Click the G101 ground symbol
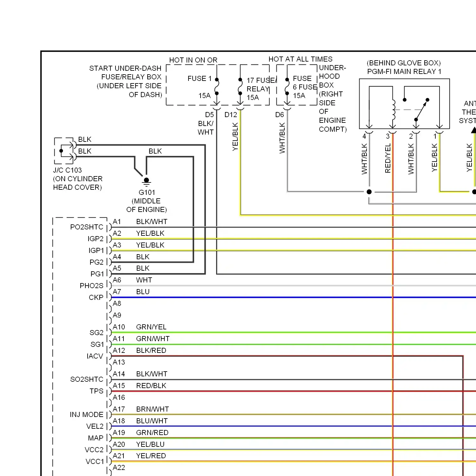This screenshot has height=476, width=476. tap(146, 182)
